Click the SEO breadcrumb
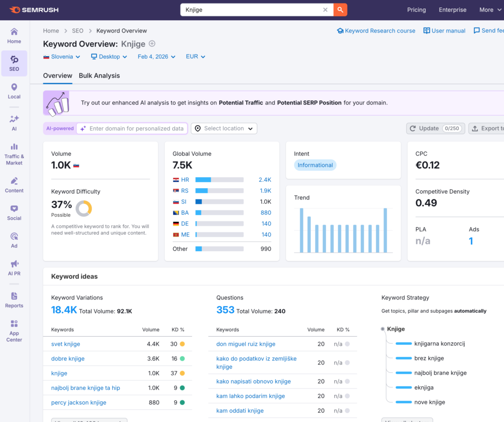The height and width of the screenshot is (422, 504). pos(77,31)
